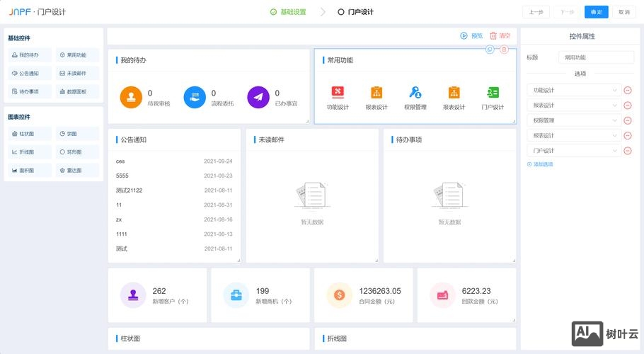Click the 取消 button
The image size is (644, 354).
(624, 12)
